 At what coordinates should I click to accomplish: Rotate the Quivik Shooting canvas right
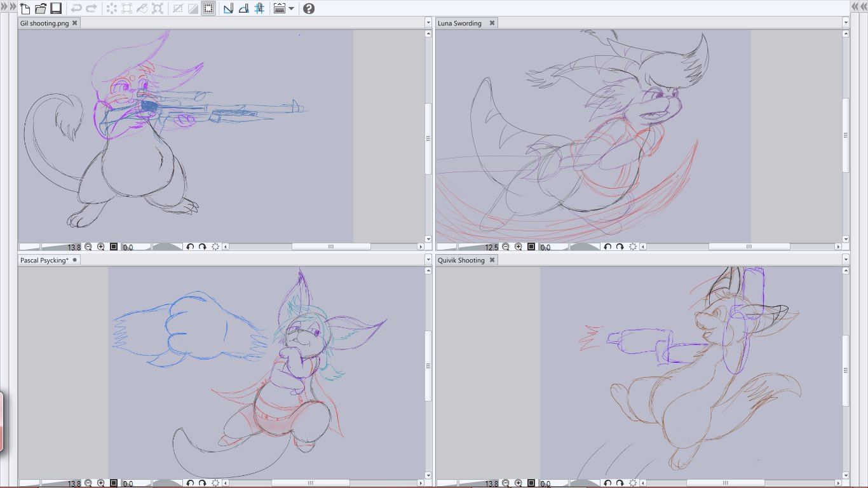(x=620, y=484)
